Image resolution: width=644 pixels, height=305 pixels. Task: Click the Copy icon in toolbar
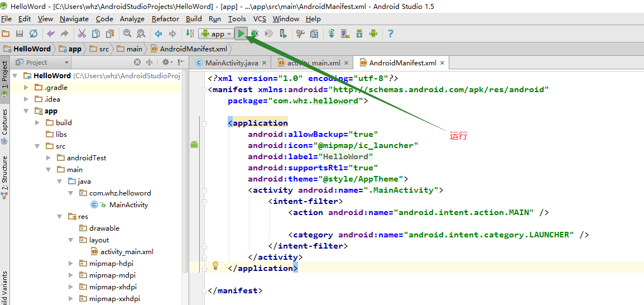(x=96, y=34)
